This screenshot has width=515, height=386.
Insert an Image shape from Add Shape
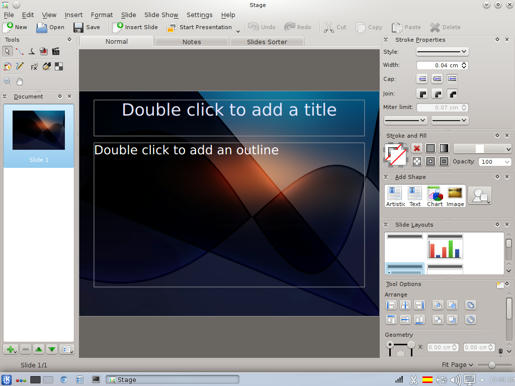(455, 196)
